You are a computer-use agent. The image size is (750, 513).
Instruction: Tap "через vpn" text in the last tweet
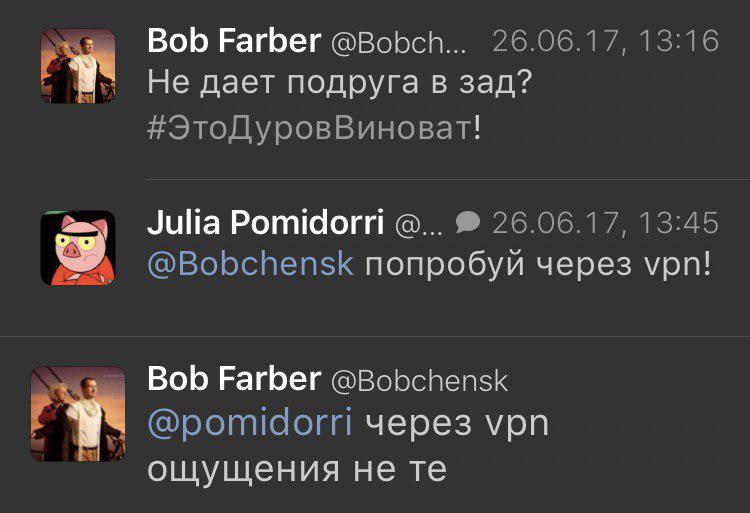(457, 423)
